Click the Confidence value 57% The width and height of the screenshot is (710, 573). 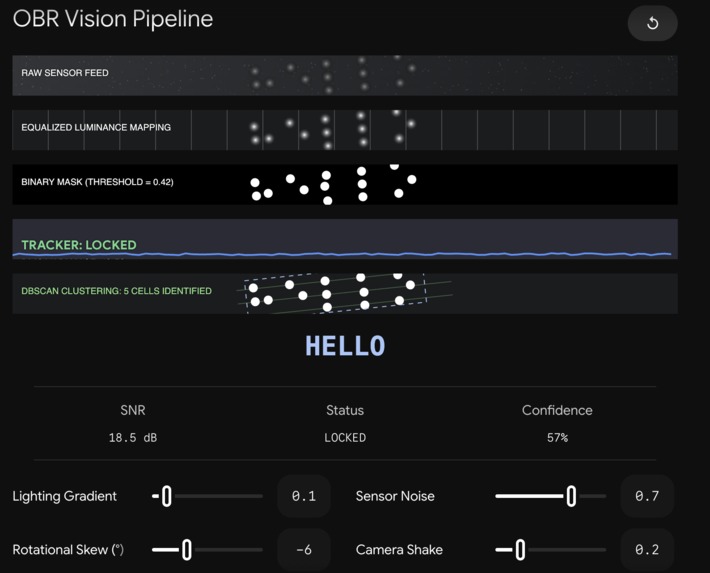[x=557, y=438]
